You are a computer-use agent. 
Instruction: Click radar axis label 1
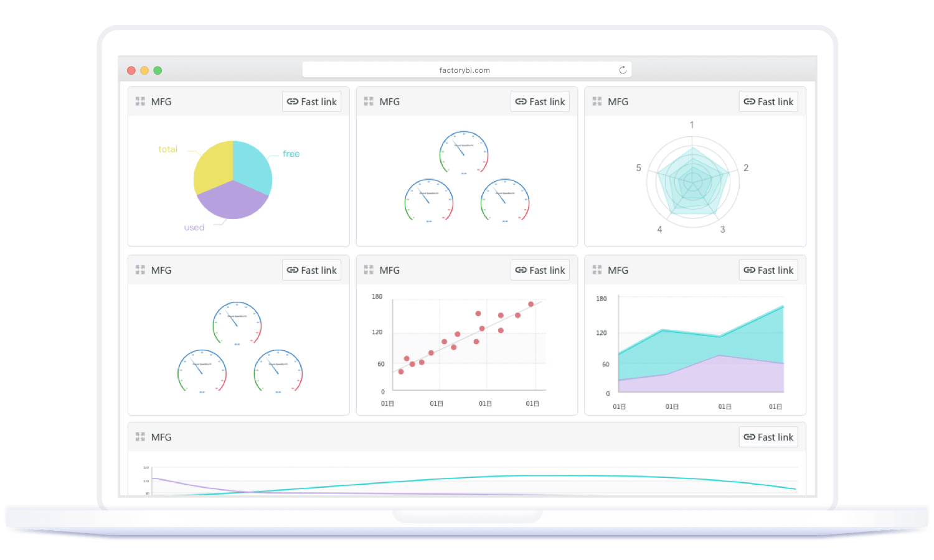tap(692, 125)
